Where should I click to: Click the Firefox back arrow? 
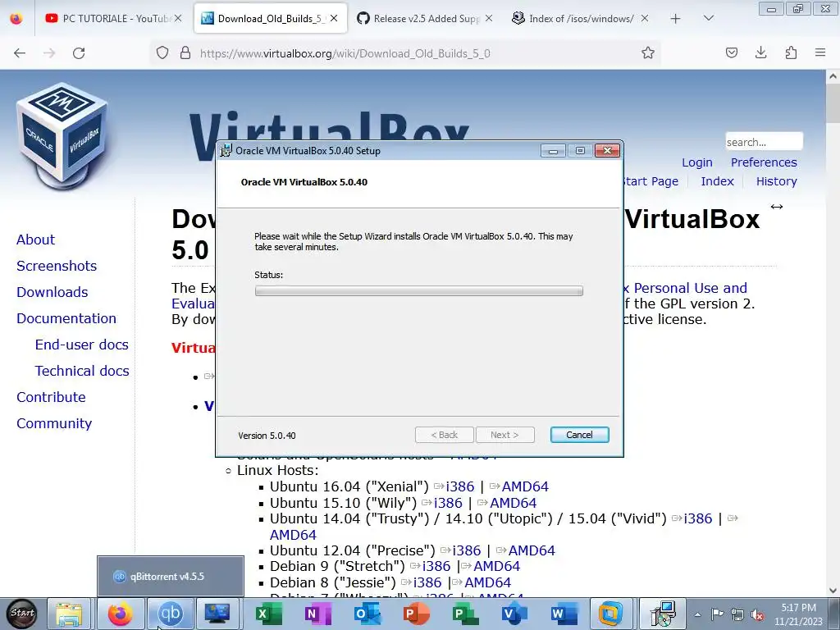(x=20, y=53)
